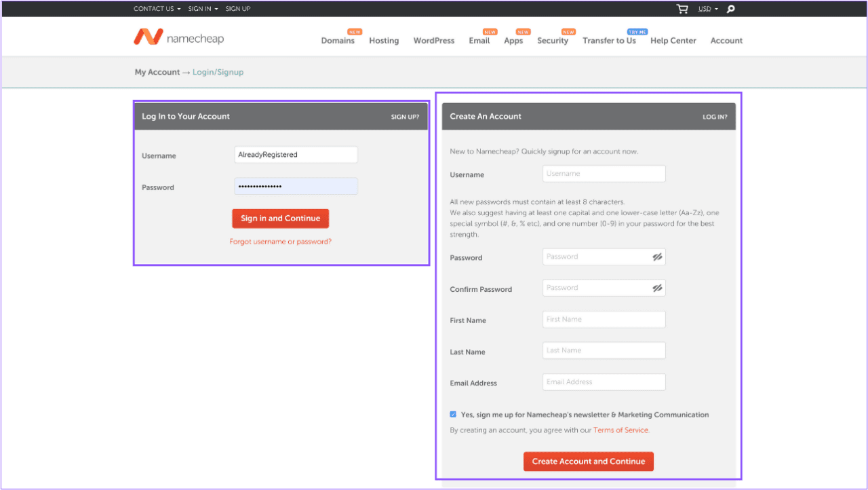Open the Apps section with NEW badge
Screen dimensions: 868x490
point(514,41)
